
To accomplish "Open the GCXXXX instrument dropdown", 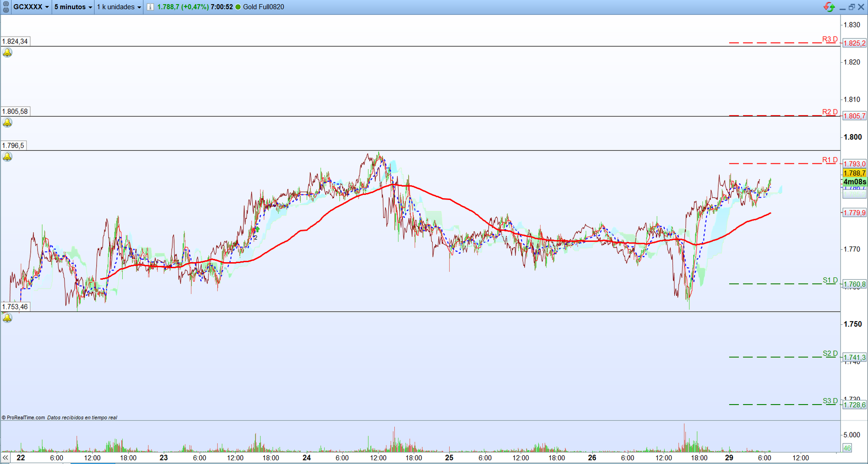I will [x=31, y=7].
